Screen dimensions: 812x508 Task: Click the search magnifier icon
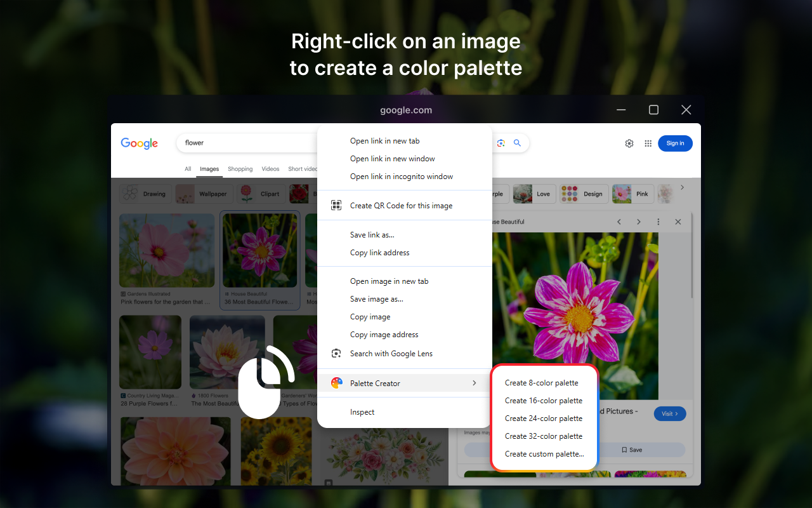pos(517,143)
